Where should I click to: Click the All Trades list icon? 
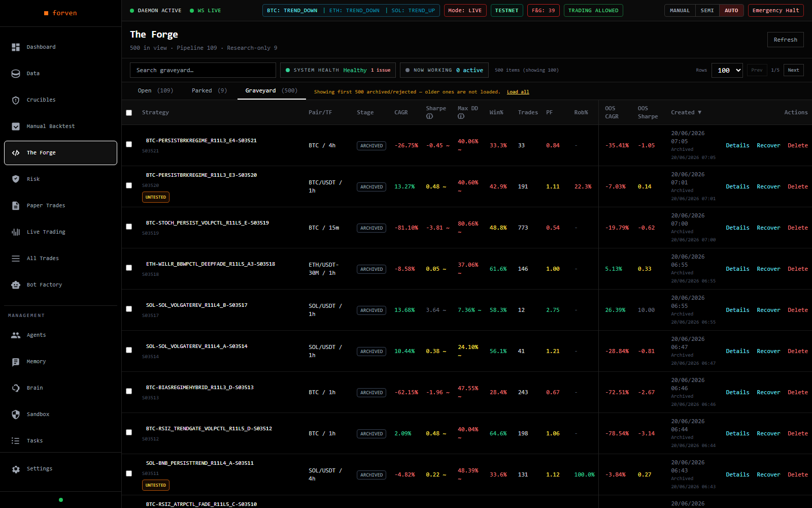(16, 259)
